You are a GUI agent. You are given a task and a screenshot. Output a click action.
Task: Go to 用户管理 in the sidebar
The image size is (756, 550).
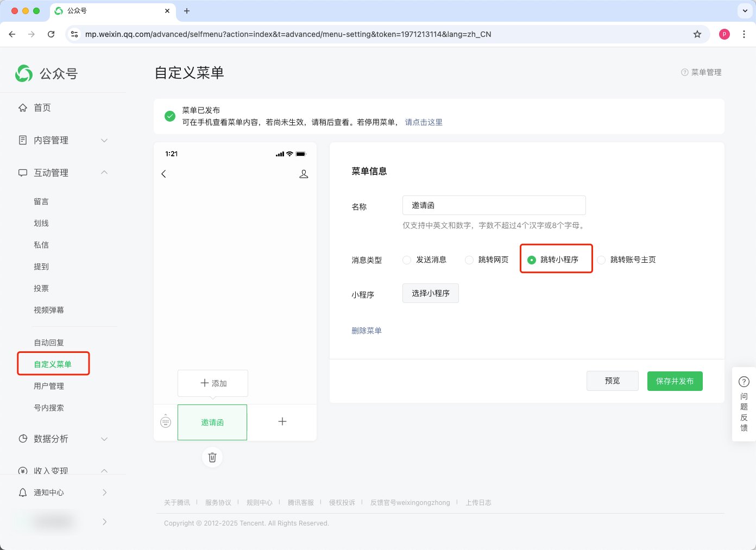pos(49,386)
